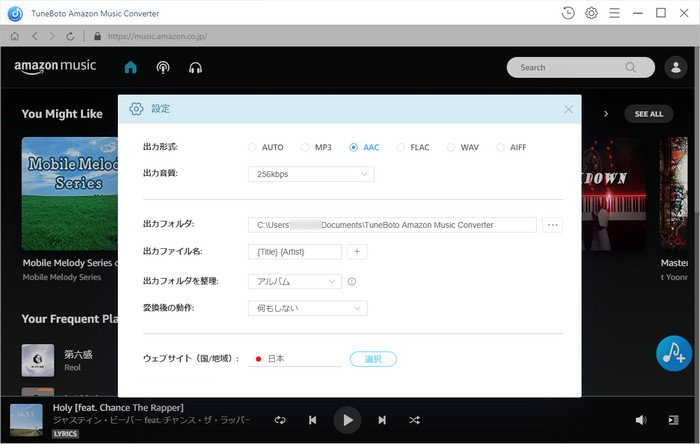This screenshot has width=700, height=444.
Task: Open the podcasts icon in Amazon Music
Action: click(163, 67)
